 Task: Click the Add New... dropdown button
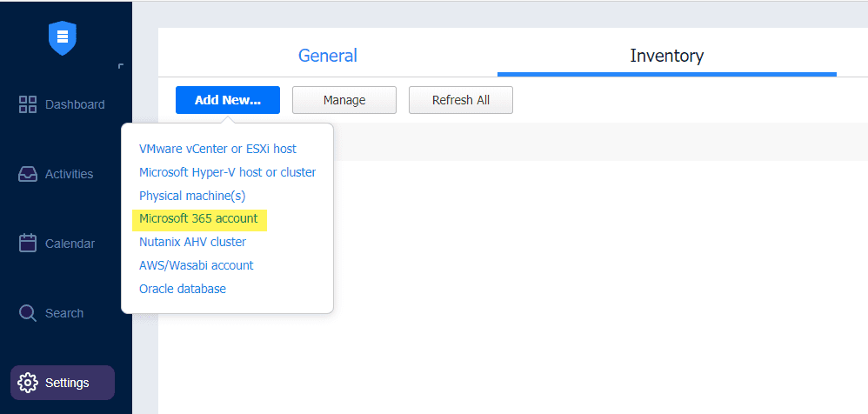coord(227,100)
